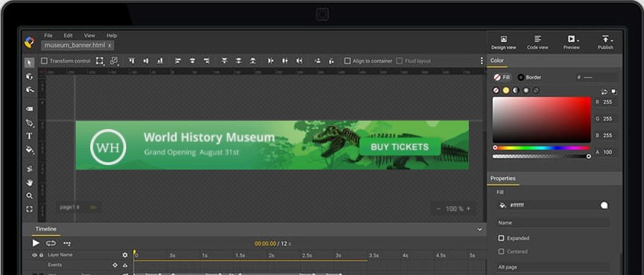
Task: Select the Selection arrow tool
Action: (x=29, y=63)
